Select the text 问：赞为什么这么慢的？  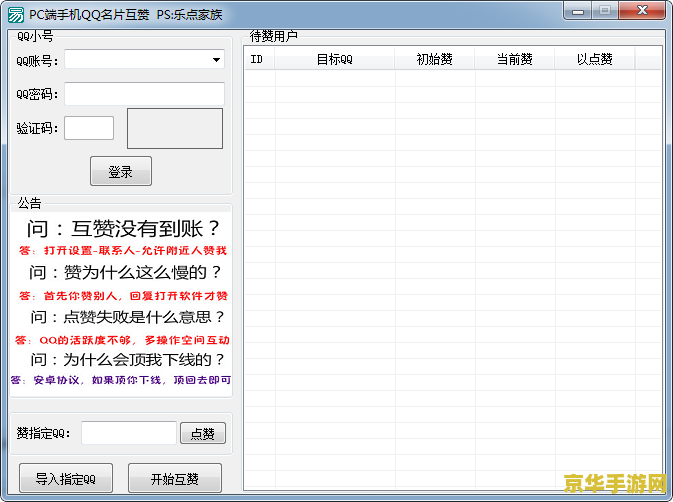point(125,272)
